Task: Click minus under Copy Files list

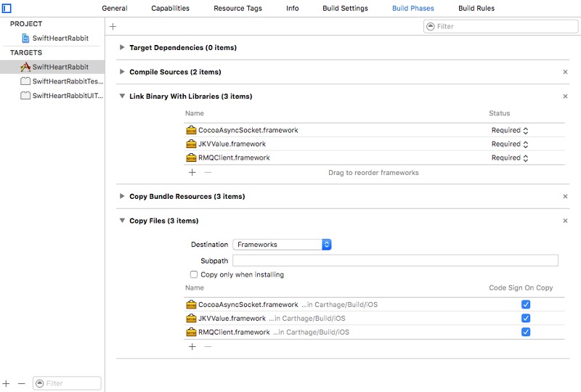Action: click(208, 347)
